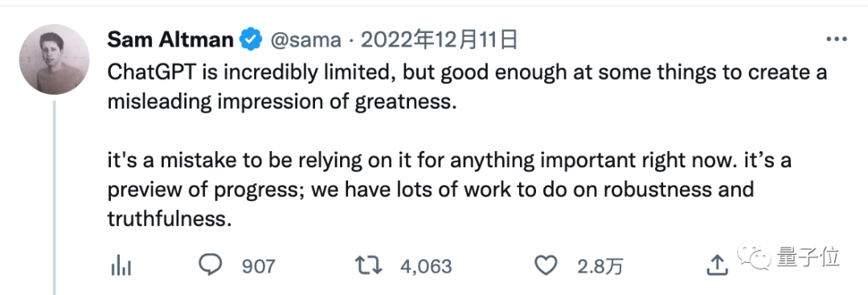Click the blue verified badge
The width and height of the screenshot is (868, 295).
[x=250, y=40]
